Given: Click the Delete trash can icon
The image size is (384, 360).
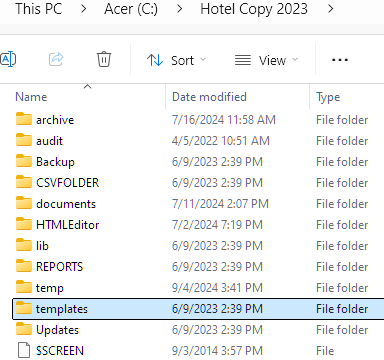Looking at the screenshot, I should point(104,60).
